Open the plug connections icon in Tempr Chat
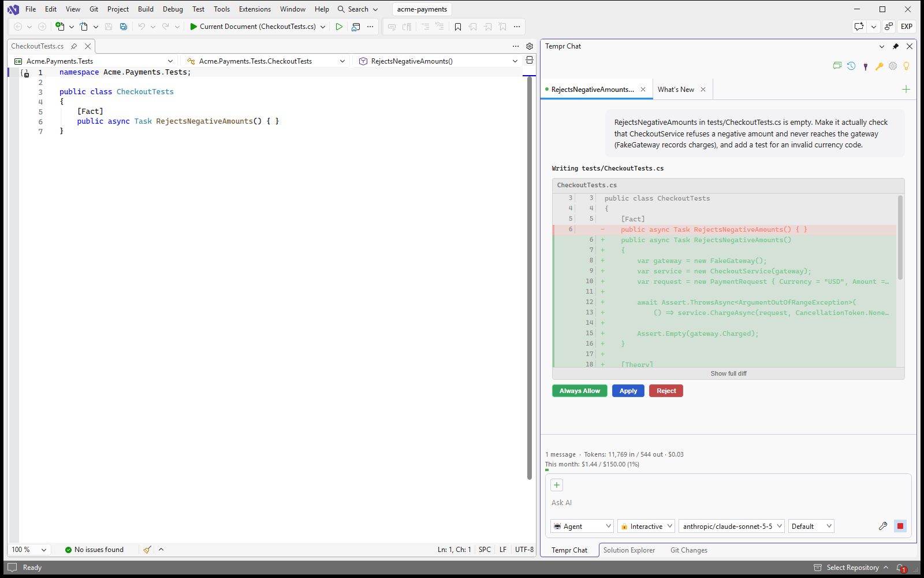 tap(865, 66)
